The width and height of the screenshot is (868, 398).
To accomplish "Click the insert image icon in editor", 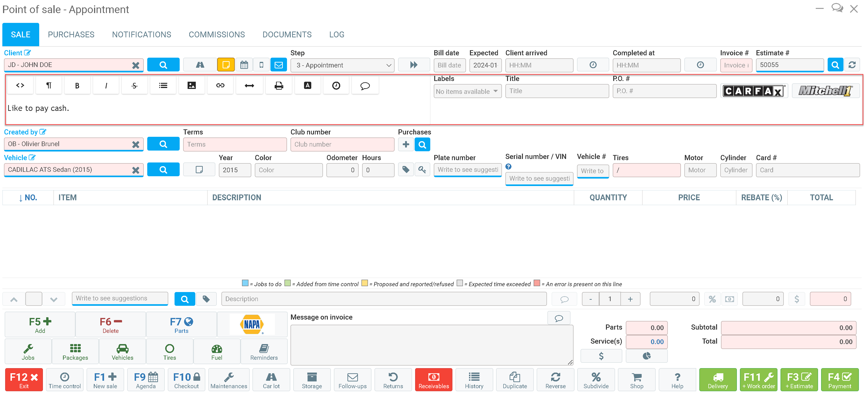I will (x=191, y=86).
